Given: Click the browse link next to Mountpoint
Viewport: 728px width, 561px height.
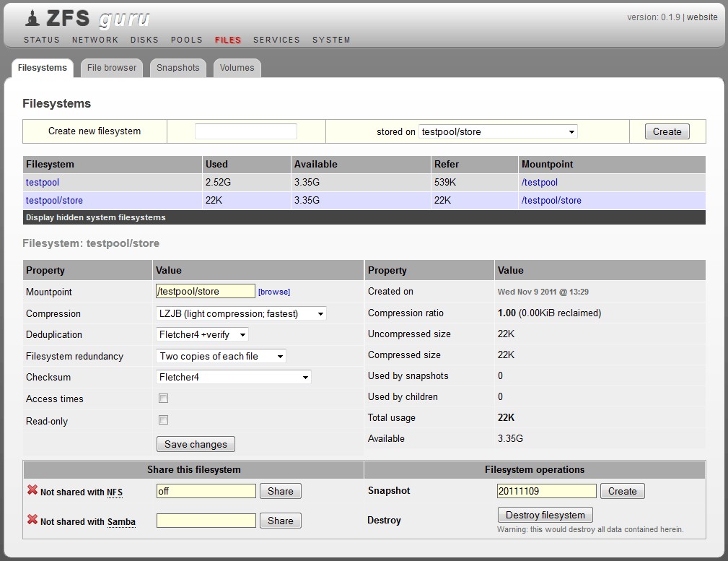Looking at the screenshot, I should [x=274, y=292].
